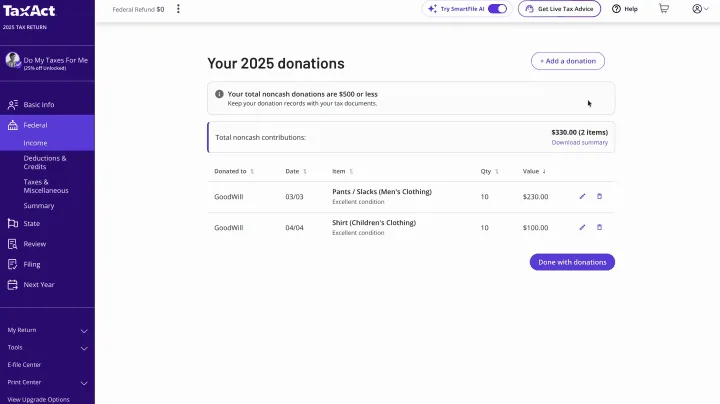Sort table by Qty column
720x404 pixels.
pos(489,171)
